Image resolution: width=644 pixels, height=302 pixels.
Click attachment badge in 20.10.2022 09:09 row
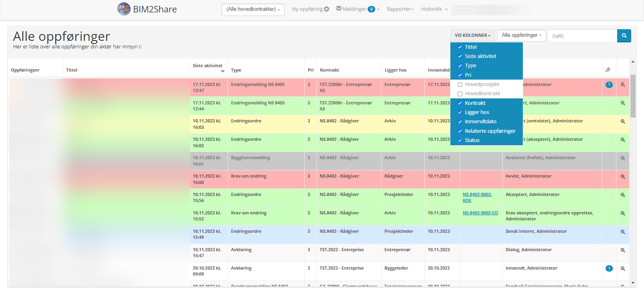[x=609, y=268]
